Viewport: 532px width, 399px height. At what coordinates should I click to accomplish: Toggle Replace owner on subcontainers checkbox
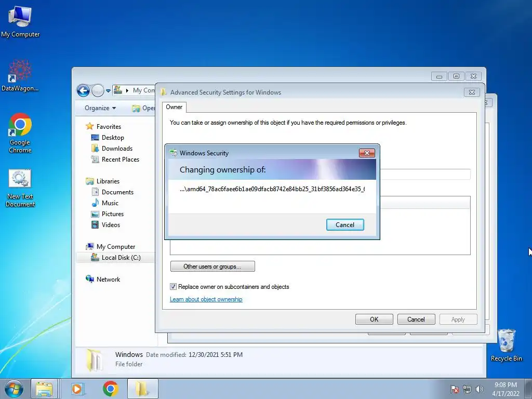(x=173, y=287)
